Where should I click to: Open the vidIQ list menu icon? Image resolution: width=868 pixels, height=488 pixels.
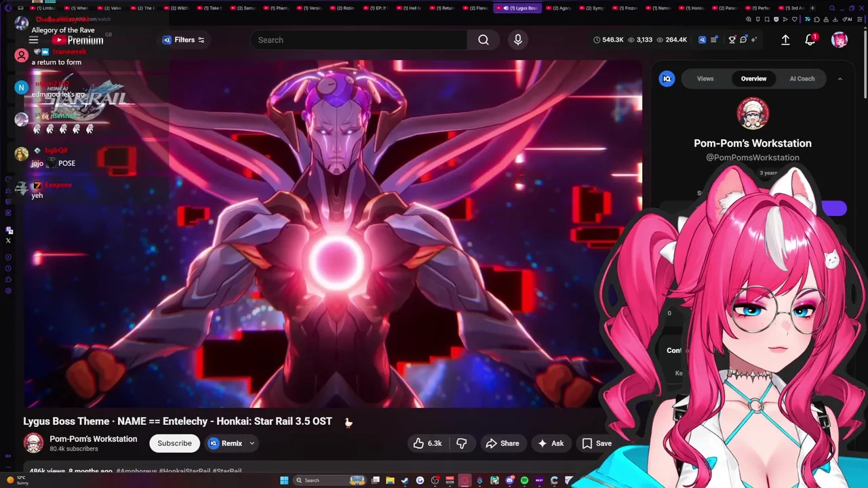pyautogui.click(x=713, y=40)
